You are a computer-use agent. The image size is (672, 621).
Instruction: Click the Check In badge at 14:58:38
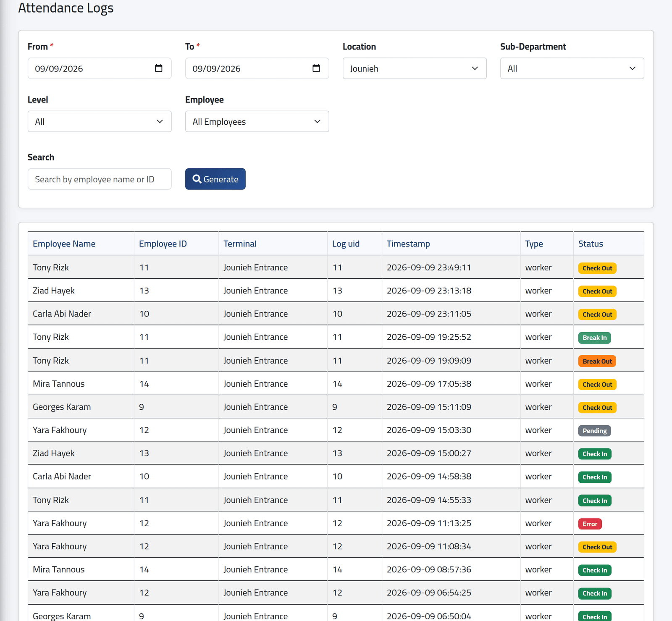click(595, 477)
